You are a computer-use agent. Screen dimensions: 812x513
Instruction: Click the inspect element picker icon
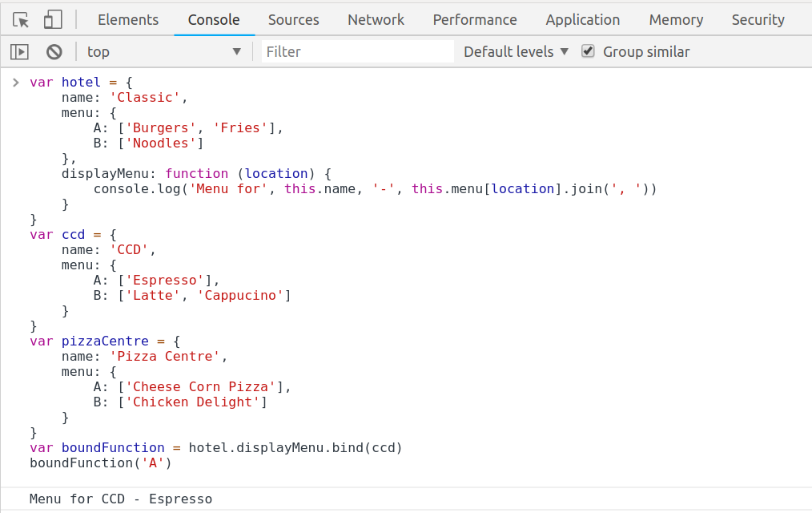21,20
